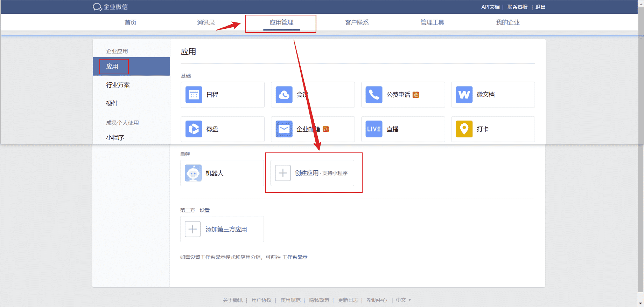Open 用户协议 footer link
Screen dimensions: 644x307
[261, 300]
